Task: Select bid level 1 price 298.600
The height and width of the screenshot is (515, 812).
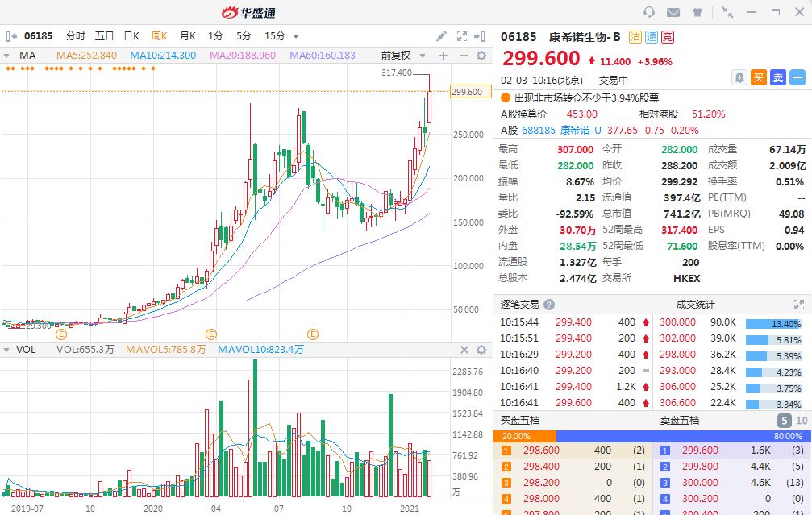Action: coord(541,451)
